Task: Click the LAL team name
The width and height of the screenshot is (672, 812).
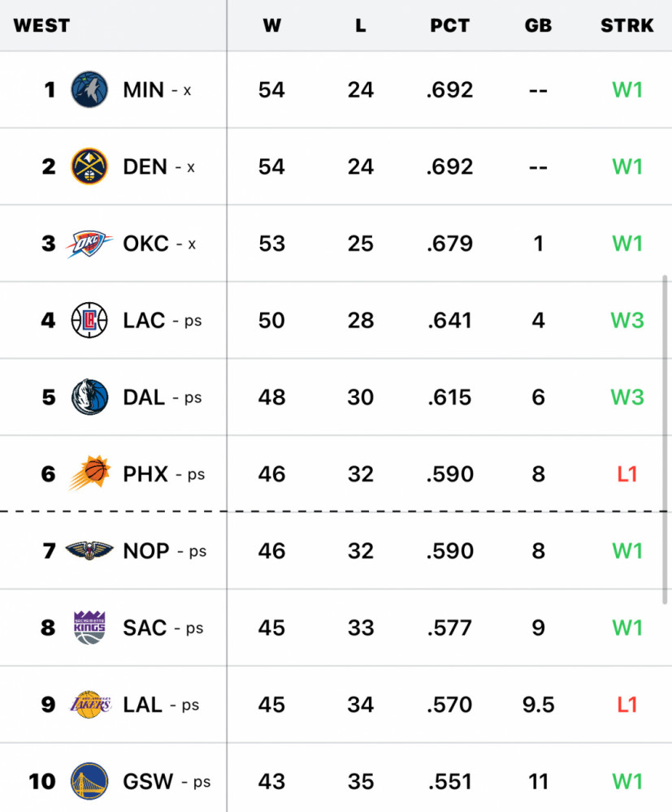Action: 143,705
